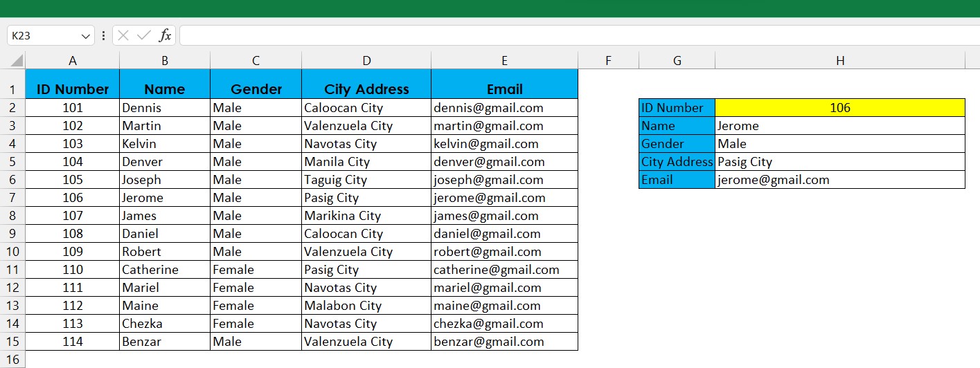Click the cell with name Dennis
Screen dimensions: 980x368
(x=165, y=108)
